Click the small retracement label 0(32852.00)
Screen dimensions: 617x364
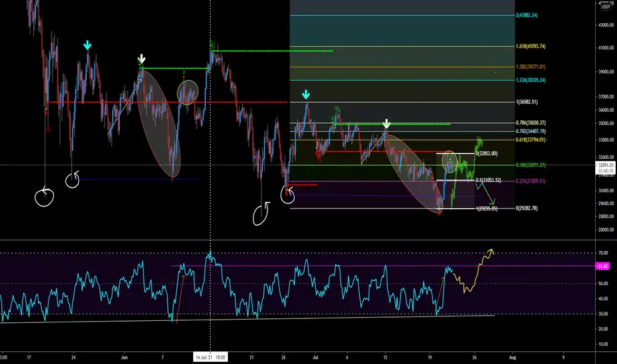487,154
